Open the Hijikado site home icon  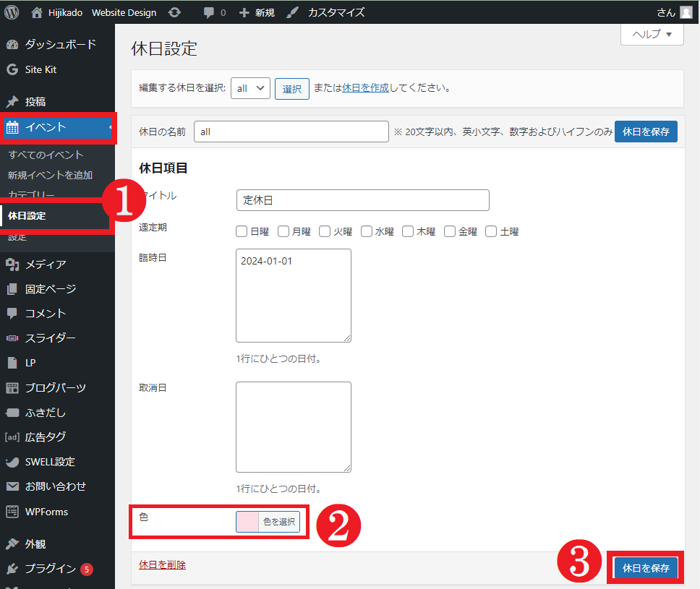pyautogui.click(x=38, y=12)
